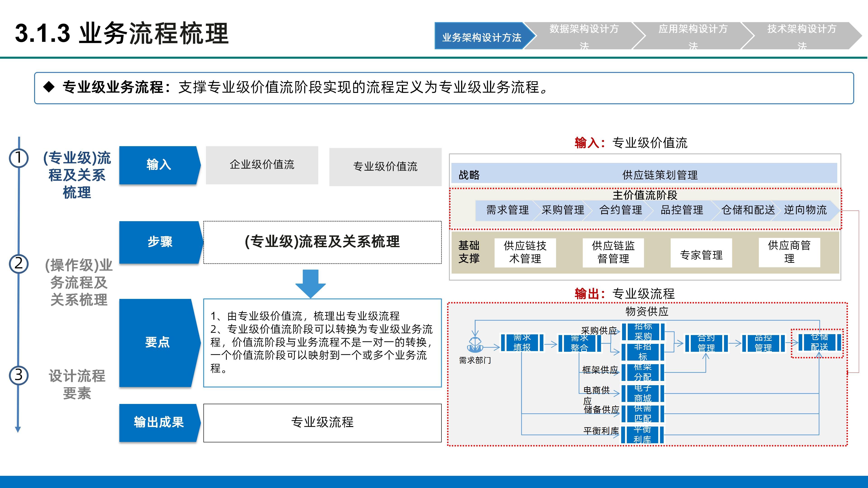Select the 供需匹配 process box
The width and height of the screenshot is (868, 488).
[x=643, y=414]
